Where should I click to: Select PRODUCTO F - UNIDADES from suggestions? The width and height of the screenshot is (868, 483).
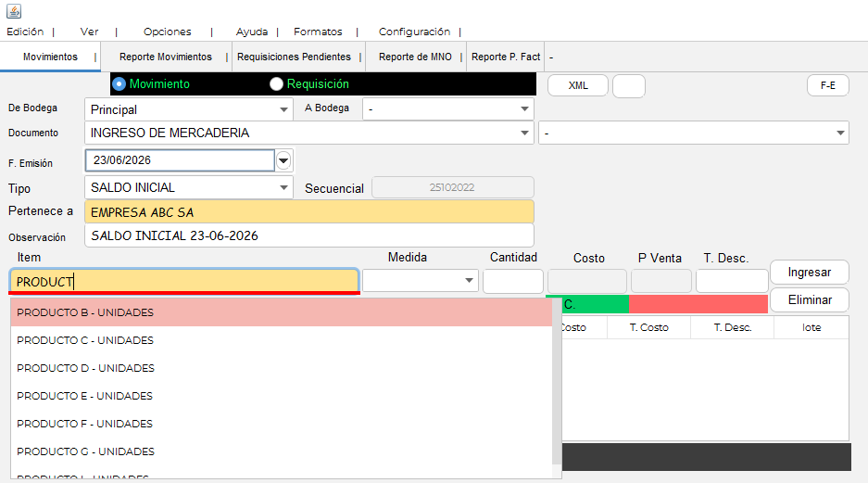point(282,423)
